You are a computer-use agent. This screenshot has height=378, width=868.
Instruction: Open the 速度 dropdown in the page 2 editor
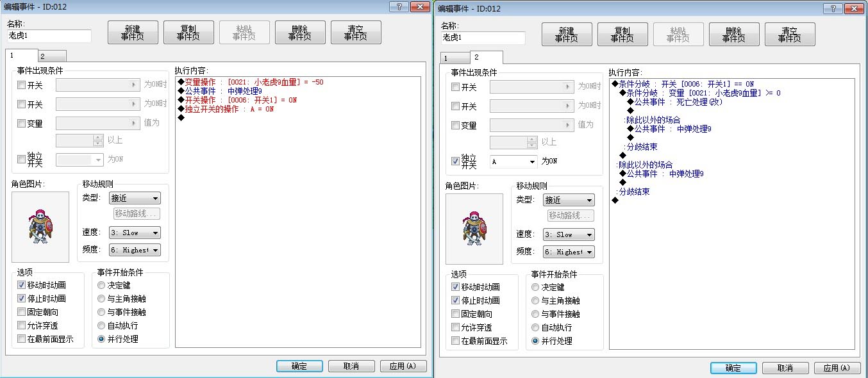[x=569, y=234]
